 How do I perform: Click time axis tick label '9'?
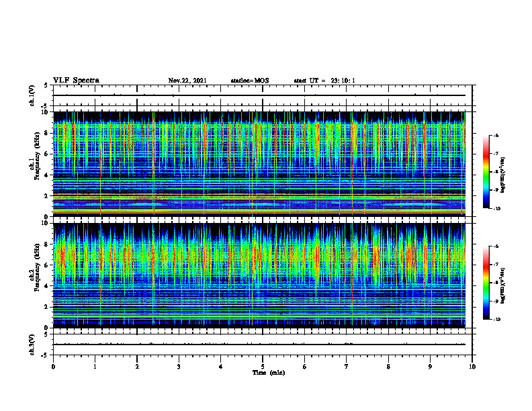430,367
